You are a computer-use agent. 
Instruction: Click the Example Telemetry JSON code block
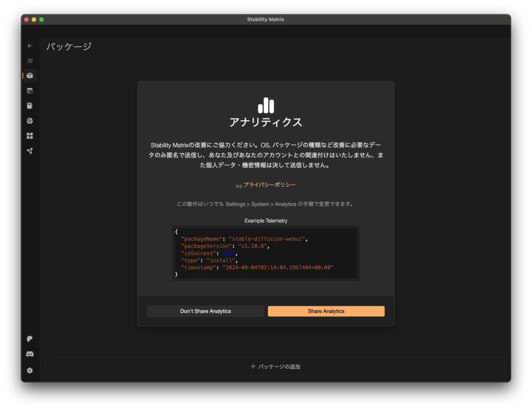[x=265, y=253]
